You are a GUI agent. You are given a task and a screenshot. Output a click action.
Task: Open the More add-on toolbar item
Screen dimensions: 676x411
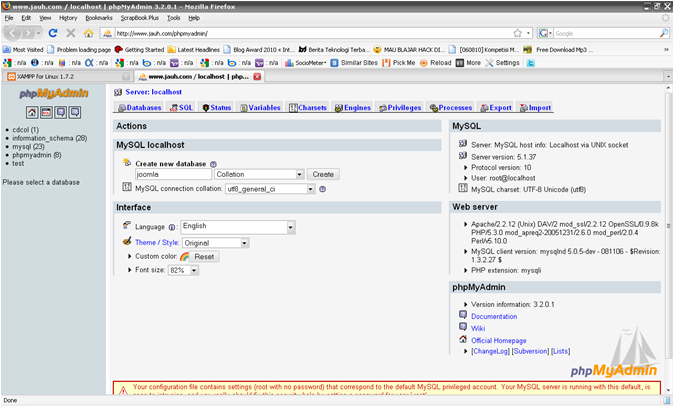click(469, 63)
